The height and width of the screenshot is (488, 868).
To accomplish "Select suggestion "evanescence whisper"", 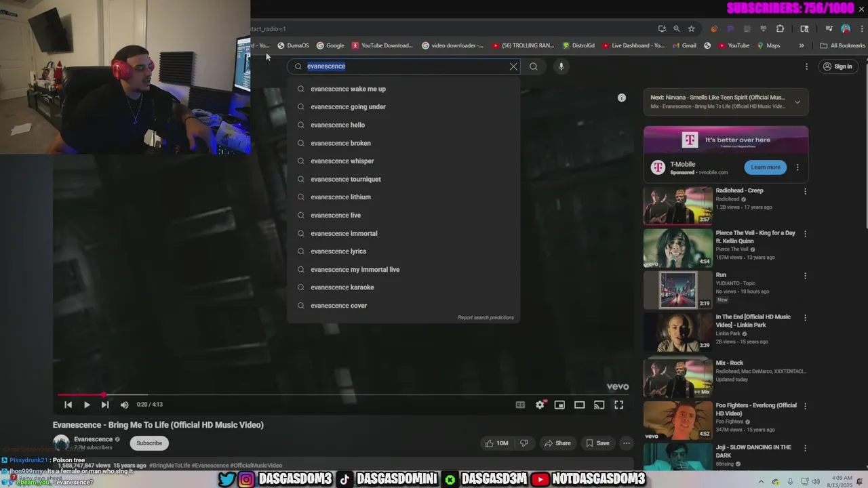I will [x=403, y=161].
